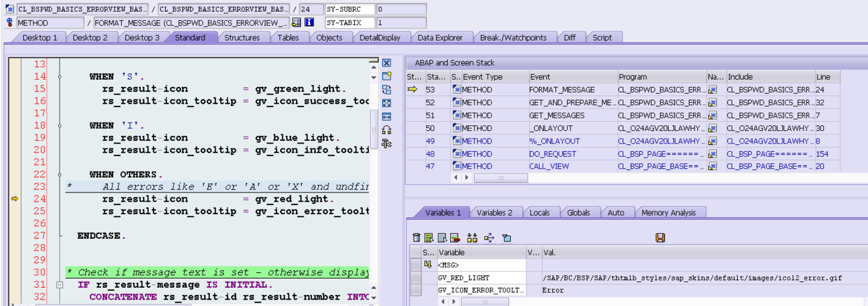Open the Break./Watchpoints tab
The width and height of the screenshot is (868, 306).
pos(514,37)
